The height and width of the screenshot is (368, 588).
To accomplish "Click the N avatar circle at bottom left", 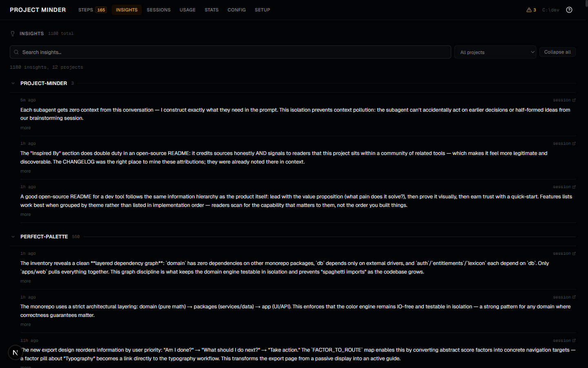I will 15,352.
